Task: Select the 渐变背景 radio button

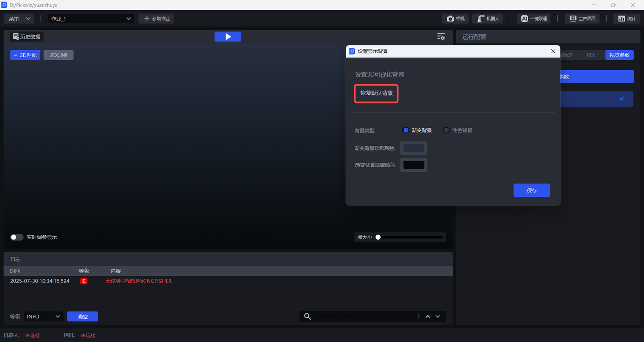Action: pos(406,130)
